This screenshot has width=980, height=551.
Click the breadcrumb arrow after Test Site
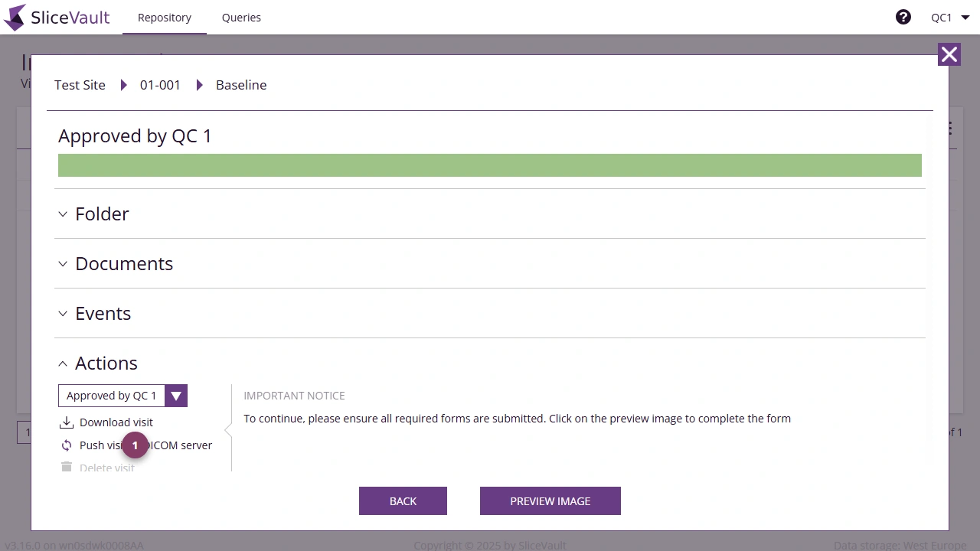(x=124, y=85)
